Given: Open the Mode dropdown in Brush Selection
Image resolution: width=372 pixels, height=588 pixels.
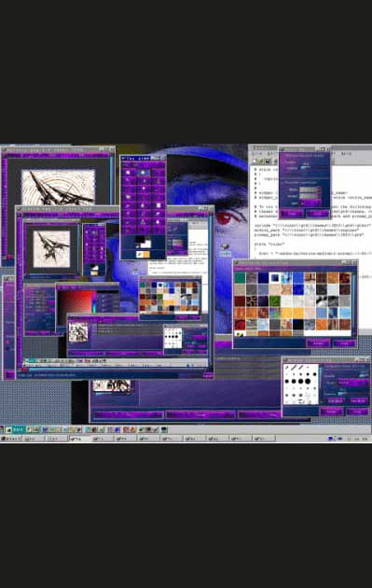Looking at the screenshot, I should coord(353,383).
